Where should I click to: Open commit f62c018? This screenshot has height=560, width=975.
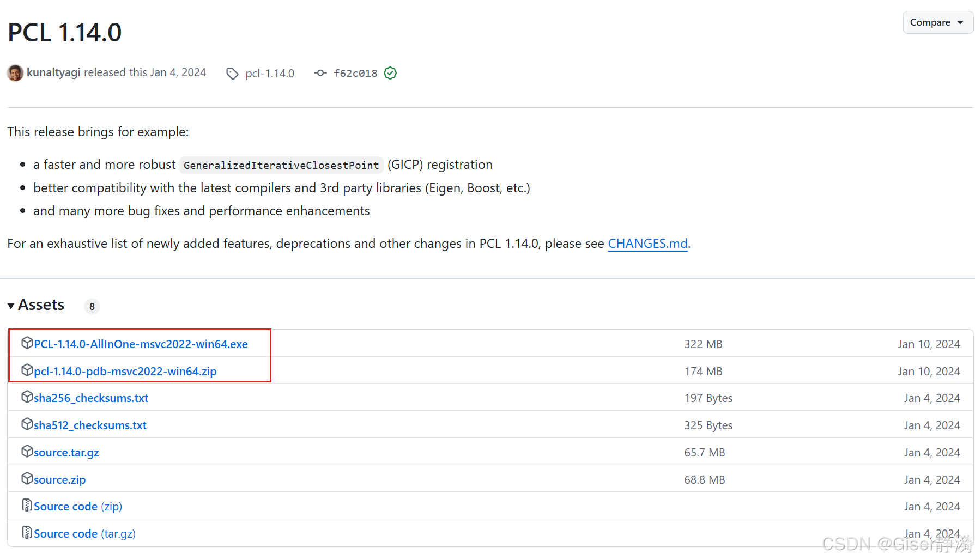click(x=355, y=73)
